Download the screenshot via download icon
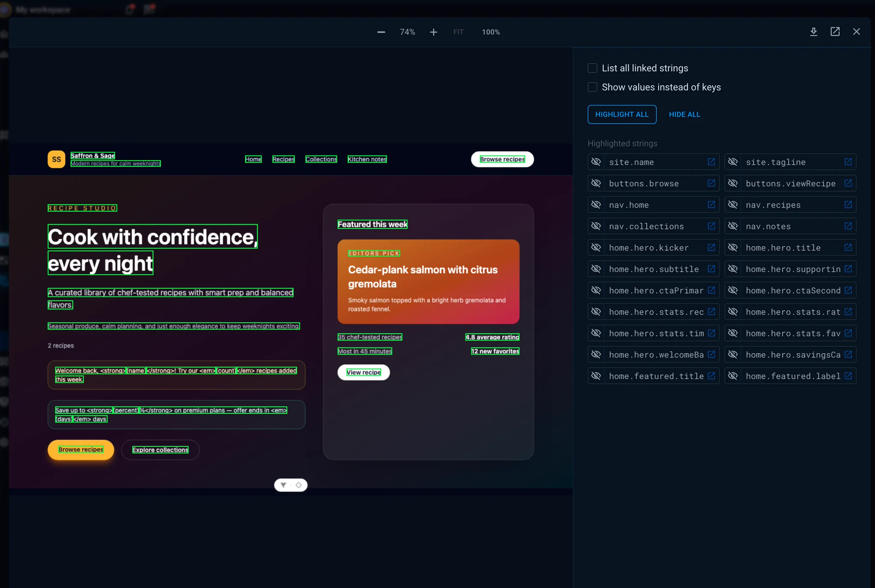 (813, 32)
